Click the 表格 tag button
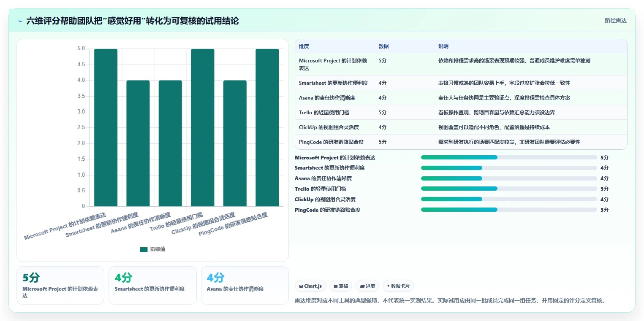Viewport: 644px width, 321px height. coord(340,286)
